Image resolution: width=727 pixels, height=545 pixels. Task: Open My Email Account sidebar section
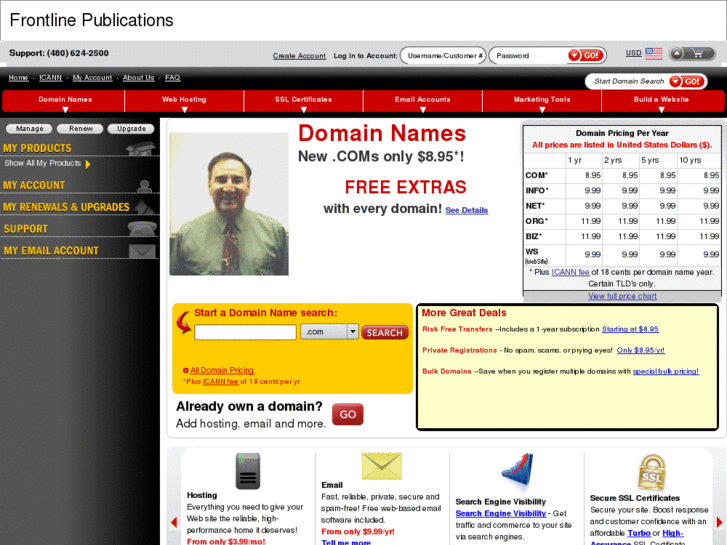[x=51, y=250]
